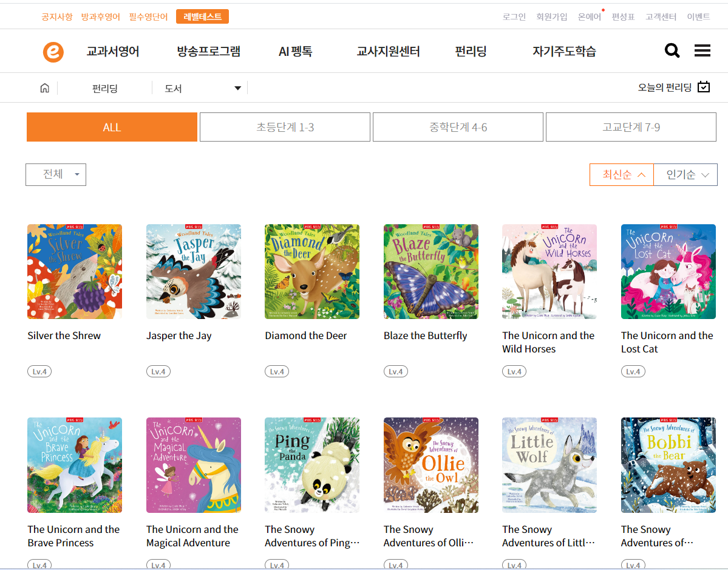Sort by 인기순
The height and width of the screenshot is (570, 728).
[685, 174]
